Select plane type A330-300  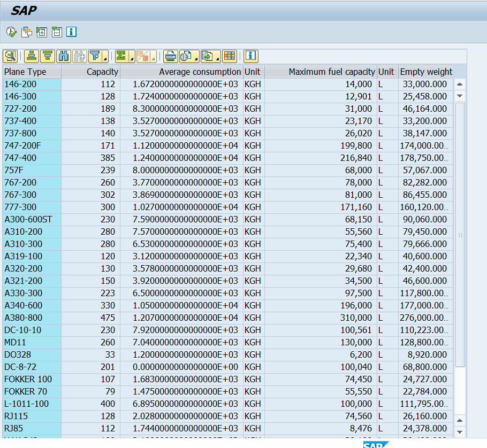point(32,293)
